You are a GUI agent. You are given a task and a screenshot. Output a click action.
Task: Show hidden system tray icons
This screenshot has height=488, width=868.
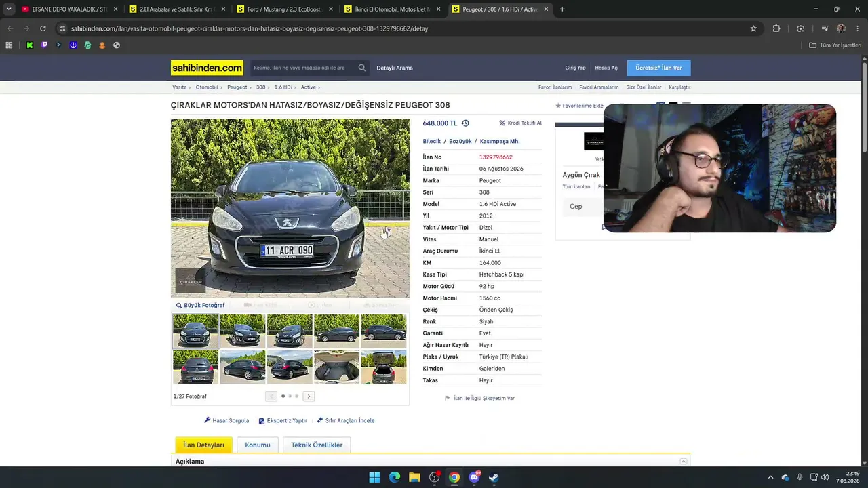pyautogui.click(x=770, y=477)
